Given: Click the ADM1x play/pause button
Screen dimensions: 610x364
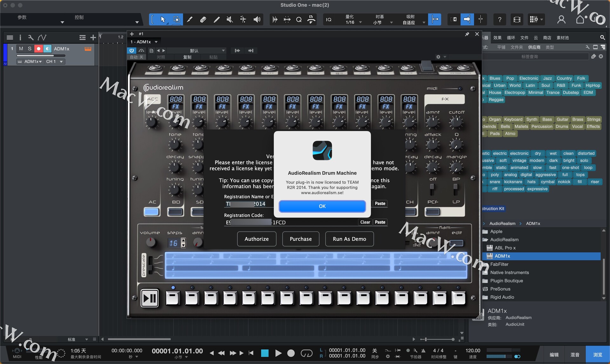Looking at the screenshot, I should point(150,298).
